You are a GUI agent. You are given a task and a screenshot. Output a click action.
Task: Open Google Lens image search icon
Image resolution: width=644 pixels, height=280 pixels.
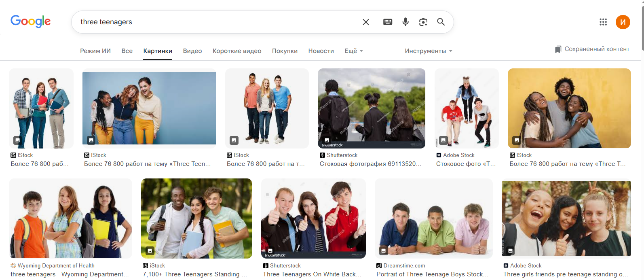point(423,22)
